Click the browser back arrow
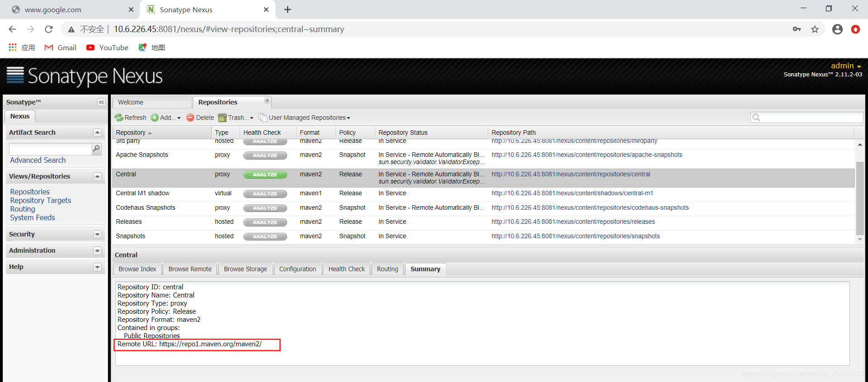Screen dimensions: 868x382 (x=12, y=29)
